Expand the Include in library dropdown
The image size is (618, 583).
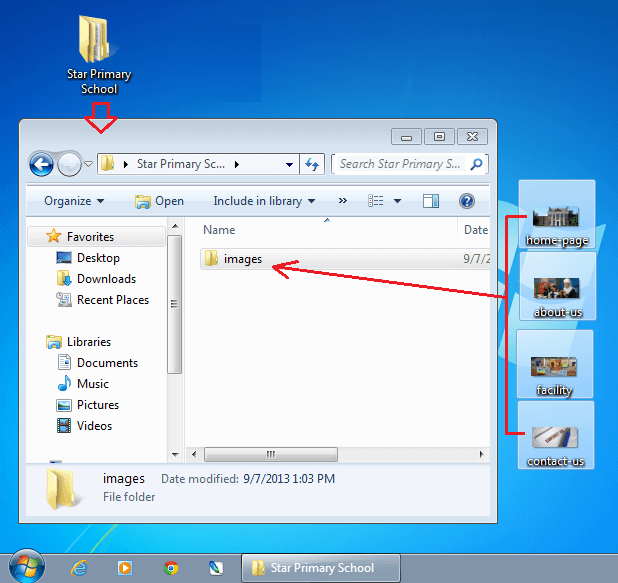point(264,201)
